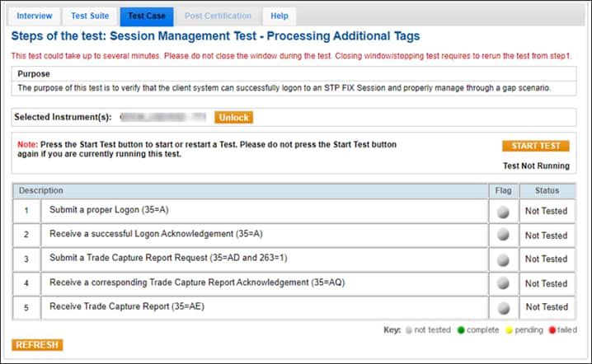Open the Help tab
The width and height of the screenshot is (592, 364).
click(x=280, y=16)
